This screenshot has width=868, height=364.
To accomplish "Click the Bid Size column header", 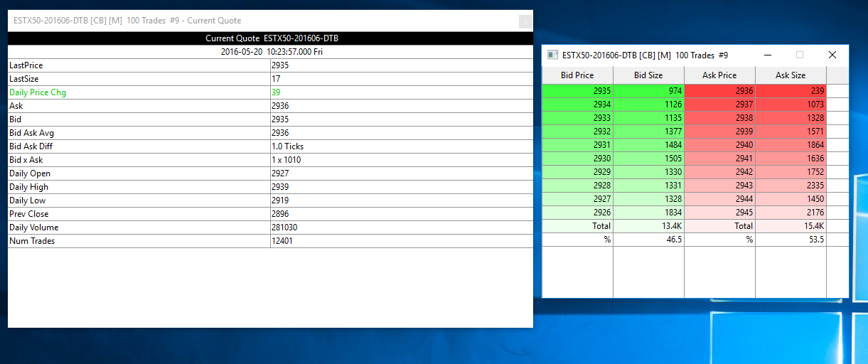I will [x=648, y=75].
